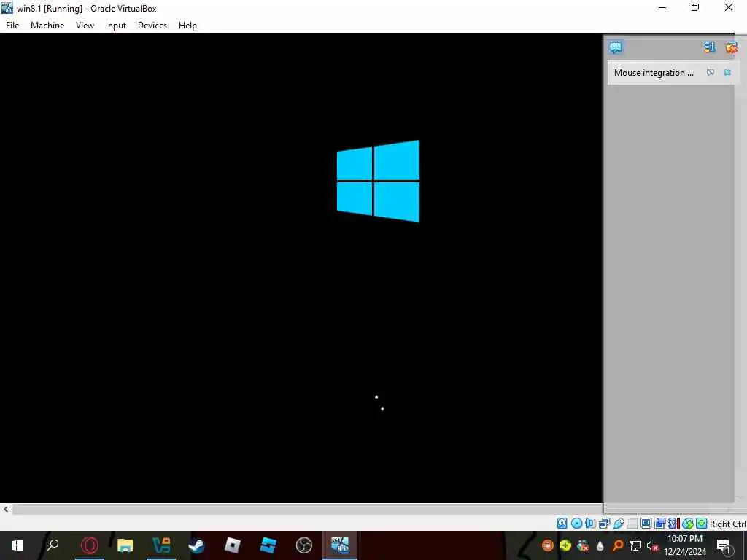Viewport: 747px width, 560px height.
Task: Open the Devices menu
Action: [152, 26]
